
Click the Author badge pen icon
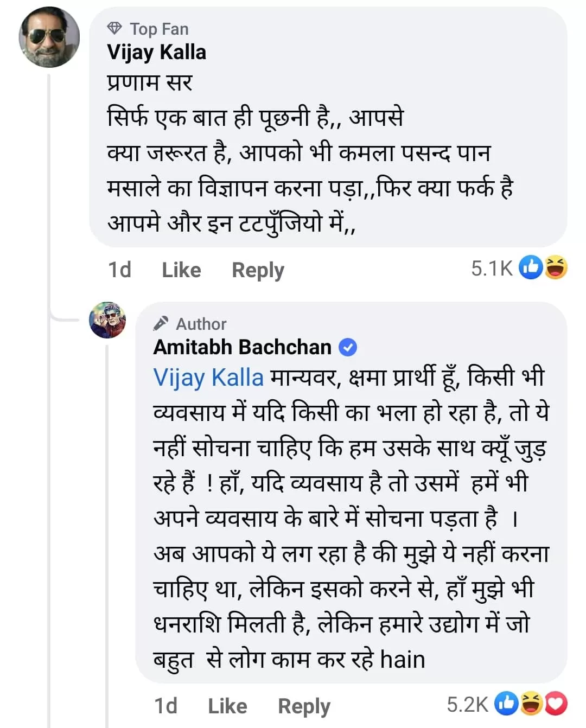160,323
